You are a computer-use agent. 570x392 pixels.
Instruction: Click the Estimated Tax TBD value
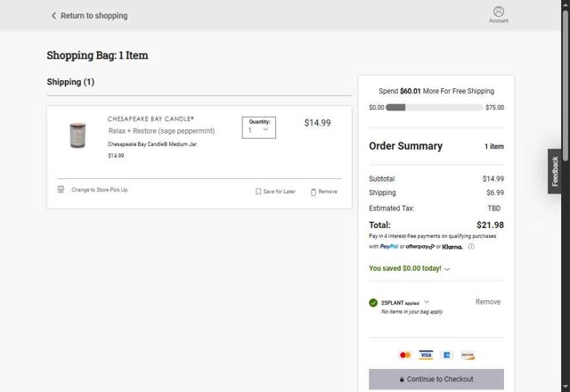coord(493,208)
